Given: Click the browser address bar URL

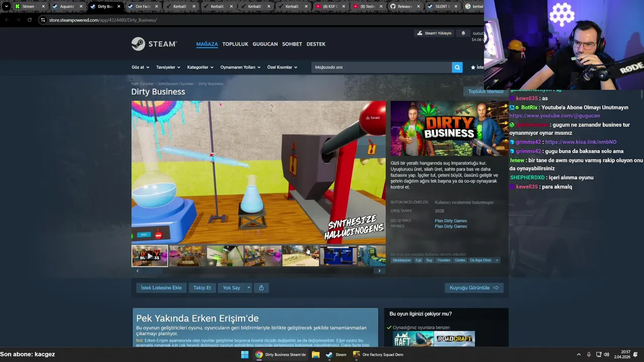Looking at the screenshot, I should pyautogui.click(x=103, y=20).
